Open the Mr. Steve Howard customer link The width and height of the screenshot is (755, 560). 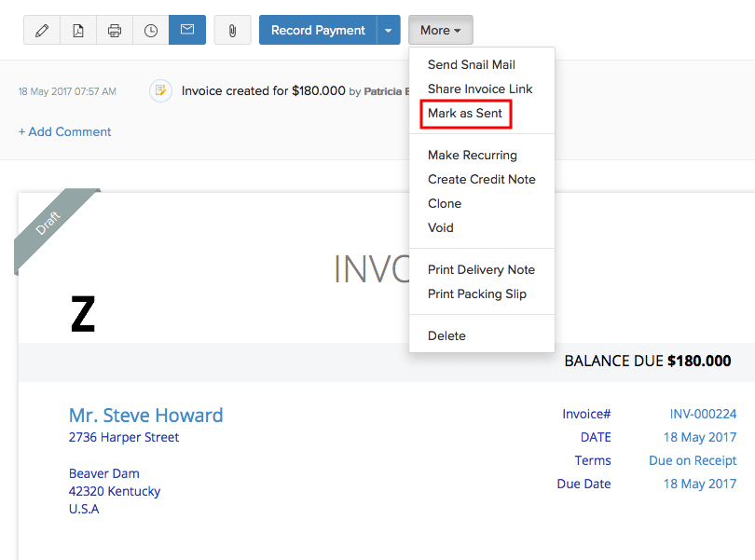click(x=145, y=415)
